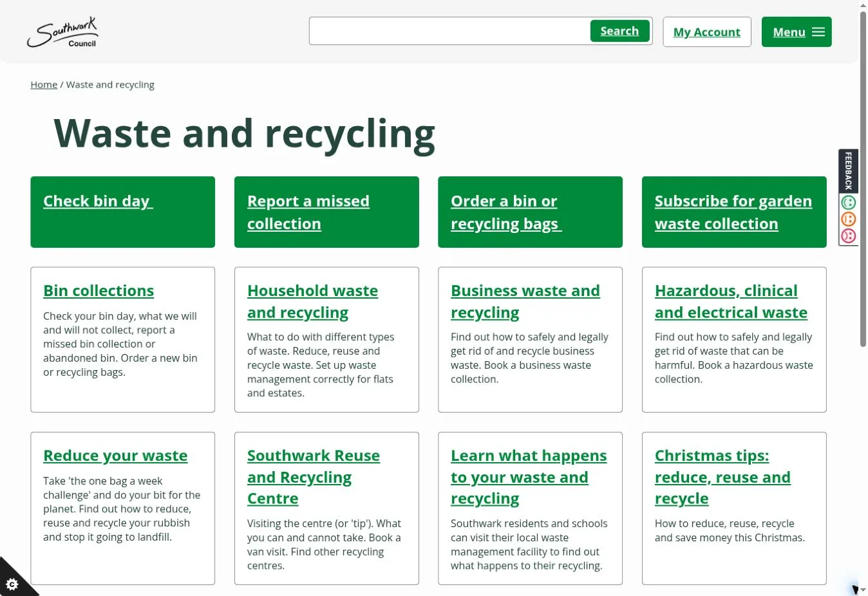Click text 'Check your bin day, what we will'
Viewport: 868px width, 596px height.
(x=120, y=316)
